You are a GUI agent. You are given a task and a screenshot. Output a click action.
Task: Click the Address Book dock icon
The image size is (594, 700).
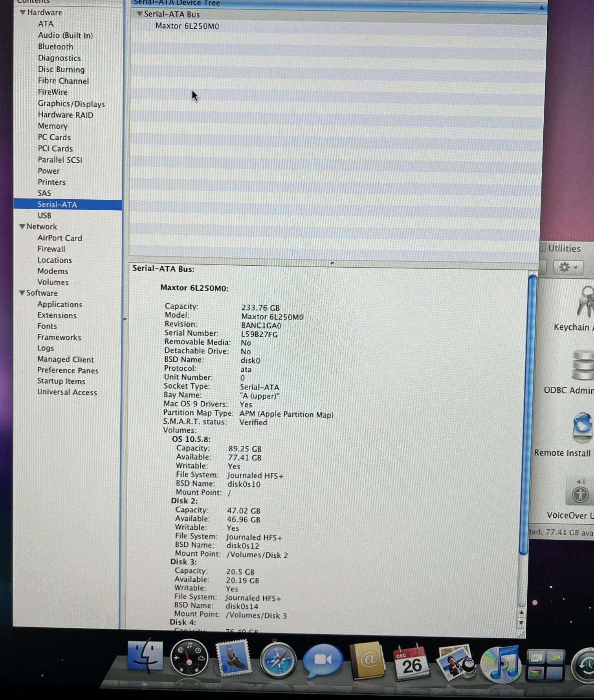368,660
